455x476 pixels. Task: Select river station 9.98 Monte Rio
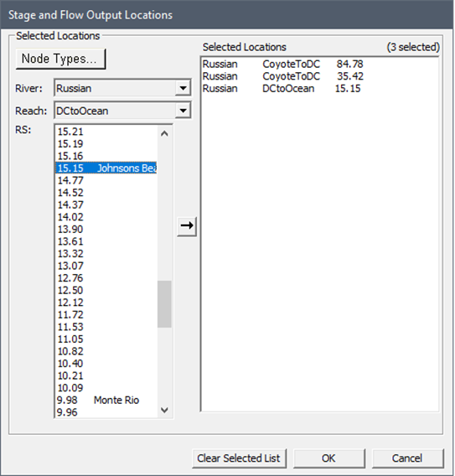coord(106,400)
